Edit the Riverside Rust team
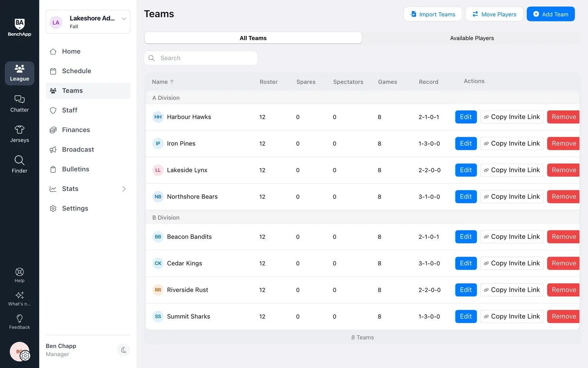Image resolution: width=588 pixels, height=368 pixels. [x=466, y=290]
